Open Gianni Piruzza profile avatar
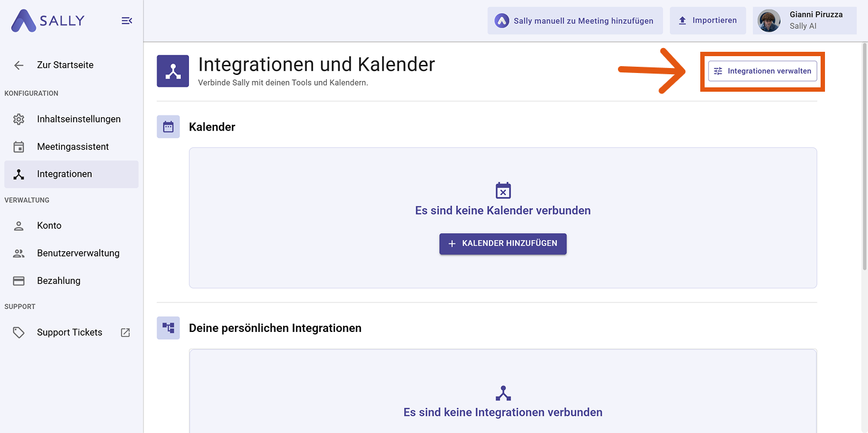Screen dimensions: 868x433 (769, 21)
